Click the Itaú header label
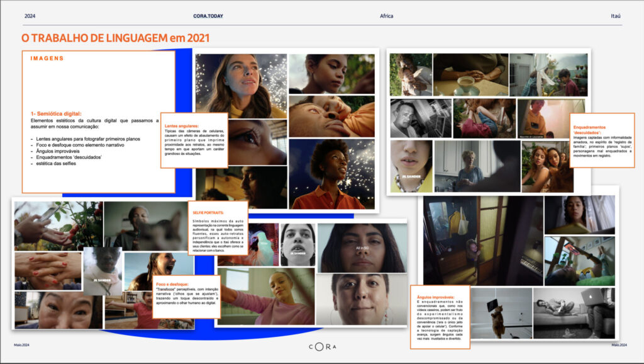The height and width of the screenshot is (364, 644). point(616,16)
